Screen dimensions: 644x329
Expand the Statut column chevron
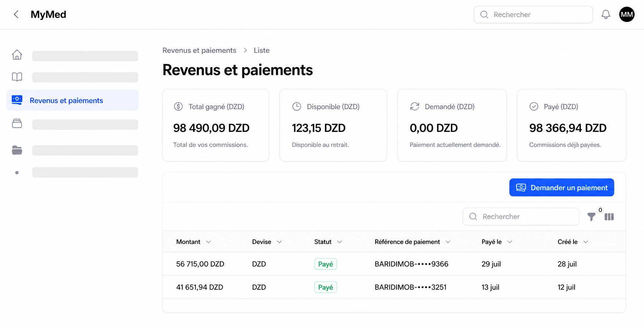[x=340, y=242]
